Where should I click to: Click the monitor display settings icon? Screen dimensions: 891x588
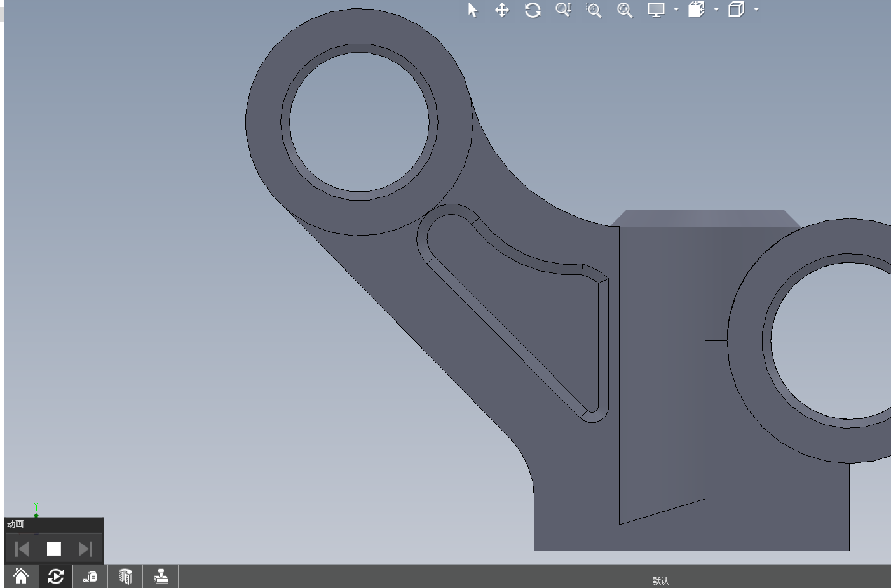tap(656, 10)
